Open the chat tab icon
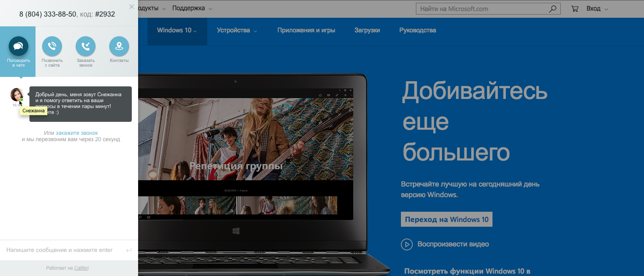 [x=18, y=47]
